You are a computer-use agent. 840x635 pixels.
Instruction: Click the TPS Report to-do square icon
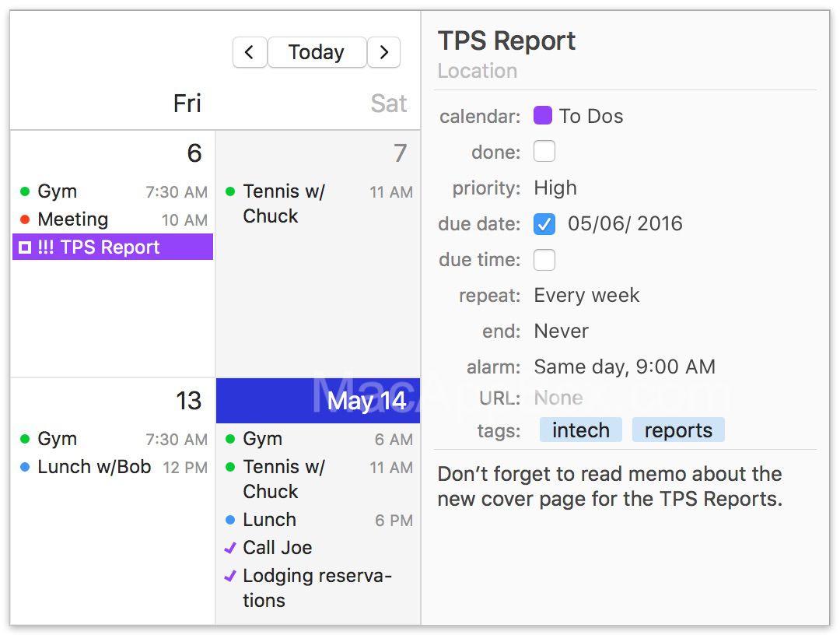point(25,247)
